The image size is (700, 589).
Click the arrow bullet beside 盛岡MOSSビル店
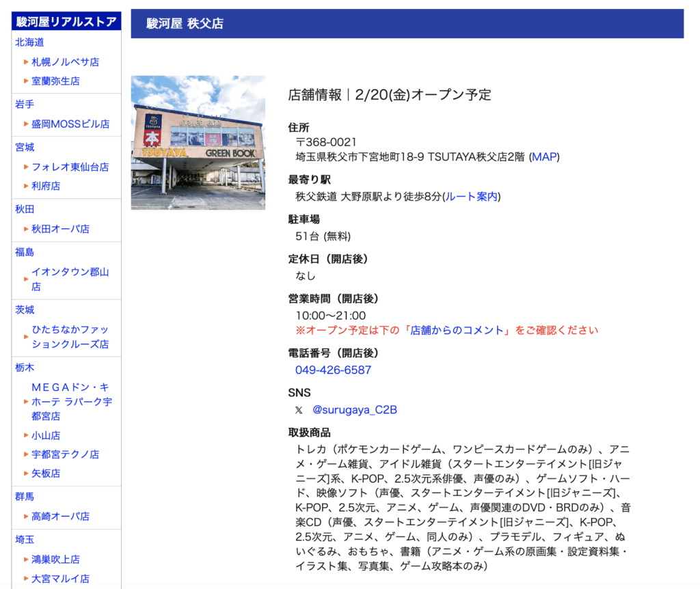(26, 124)
